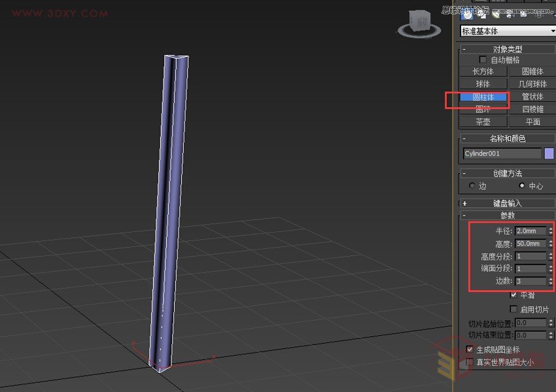Collapse the 参数 rollout
This screenshot has width=556, height=392.
(506, 215)
